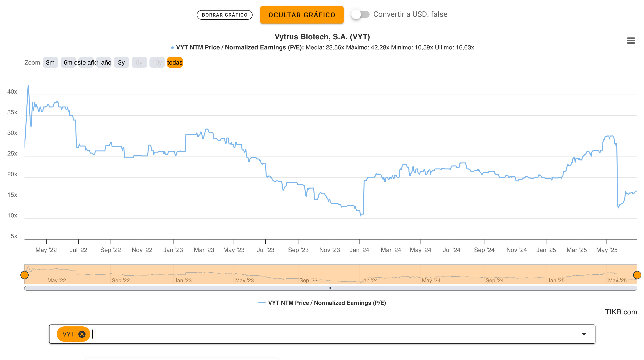Choose the 1 año zoom option
This screenshot has width=644, height=360.
(105, 62)
